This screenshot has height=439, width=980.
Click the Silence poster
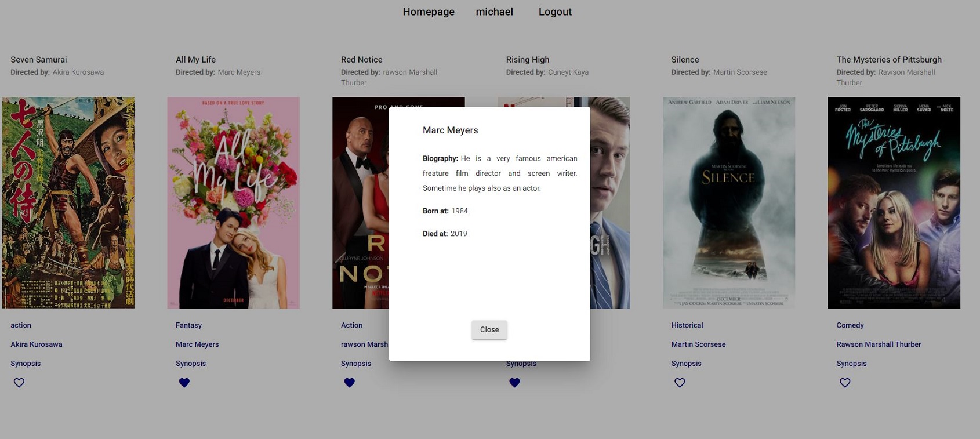pyautogui.click(x=729, y=202)
